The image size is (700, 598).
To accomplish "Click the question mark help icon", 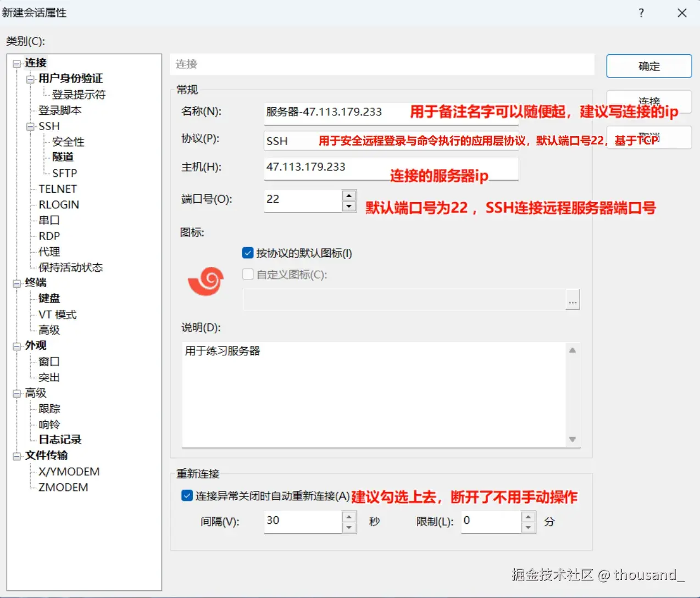I will [641, 13].
